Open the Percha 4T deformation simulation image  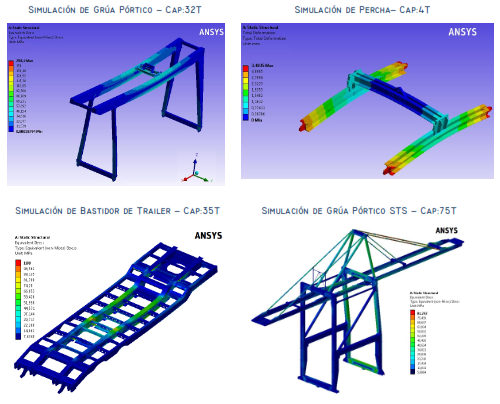point(367,101)
